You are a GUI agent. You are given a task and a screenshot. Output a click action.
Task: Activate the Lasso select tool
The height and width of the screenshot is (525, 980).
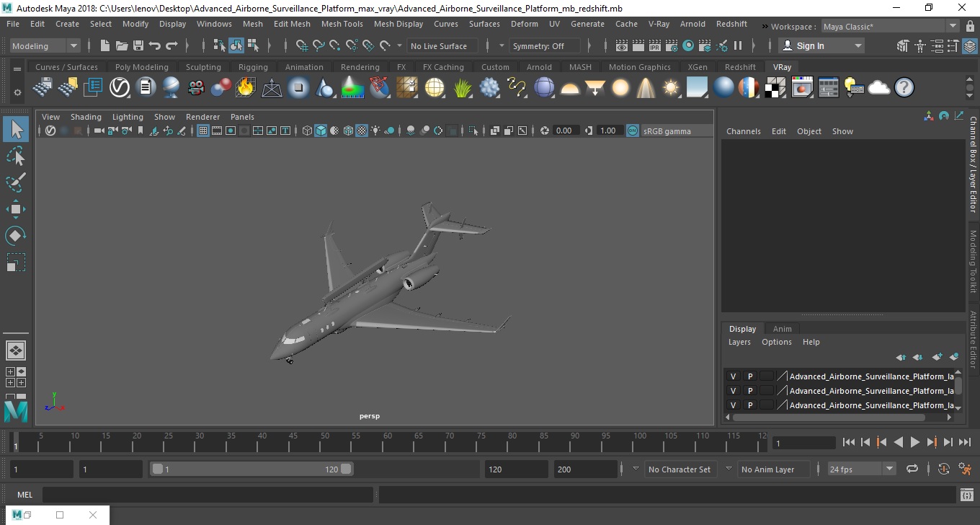click(16, 156)
